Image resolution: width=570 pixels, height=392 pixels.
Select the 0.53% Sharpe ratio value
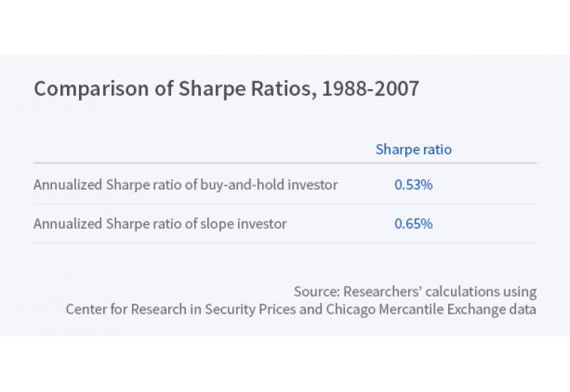tap(413, 185)
